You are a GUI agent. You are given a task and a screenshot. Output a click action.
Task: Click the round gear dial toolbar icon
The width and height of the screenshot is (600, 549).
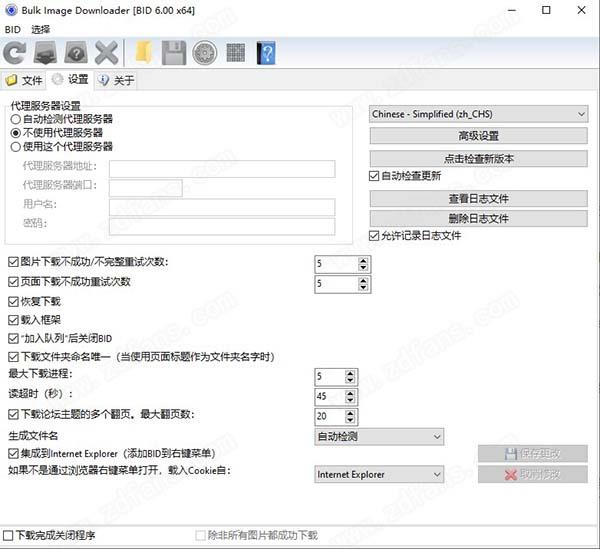tap(205, 53)
